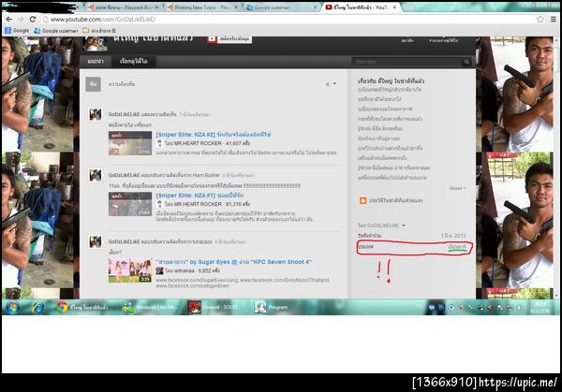The image size is (562, 392).
Task: Bookmark this page with the star icon
Action: pyautogui.click(x=540, y=20)
